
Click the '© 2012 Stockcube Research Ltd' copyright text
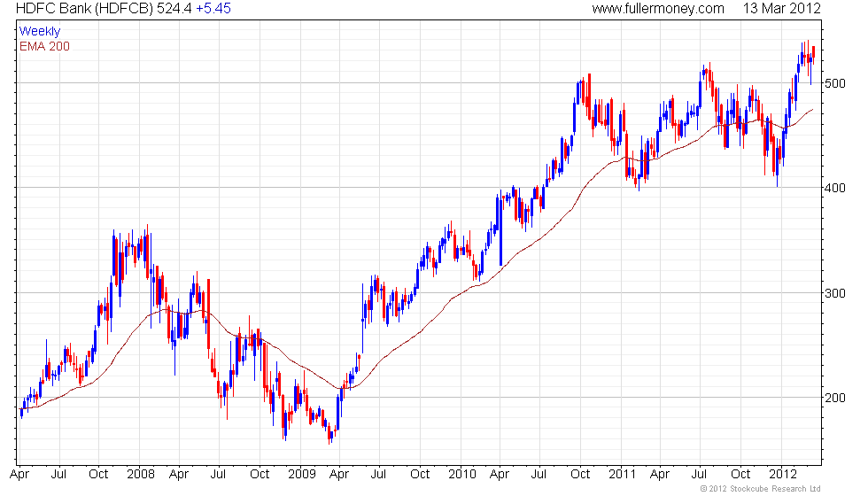coord(760,489)
